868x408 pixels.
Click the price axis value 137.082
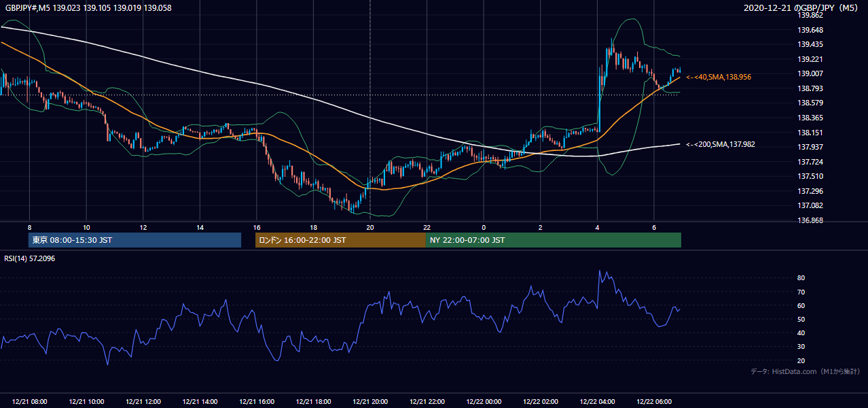tap(811, 205)
